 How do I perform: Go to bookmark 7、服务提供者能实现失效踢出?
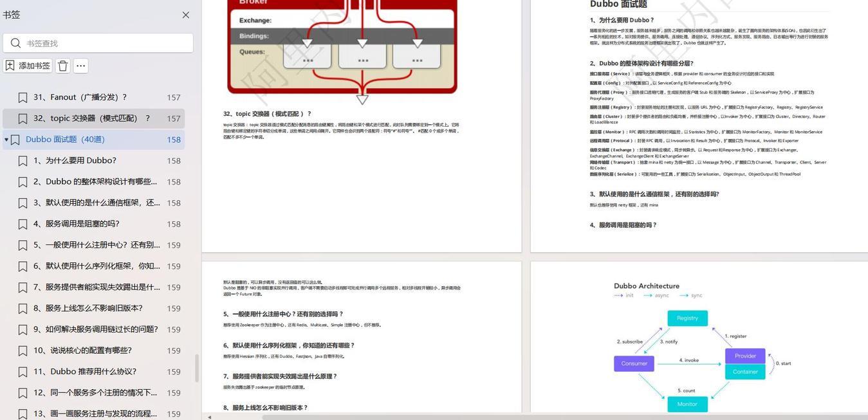click(93, 288)
